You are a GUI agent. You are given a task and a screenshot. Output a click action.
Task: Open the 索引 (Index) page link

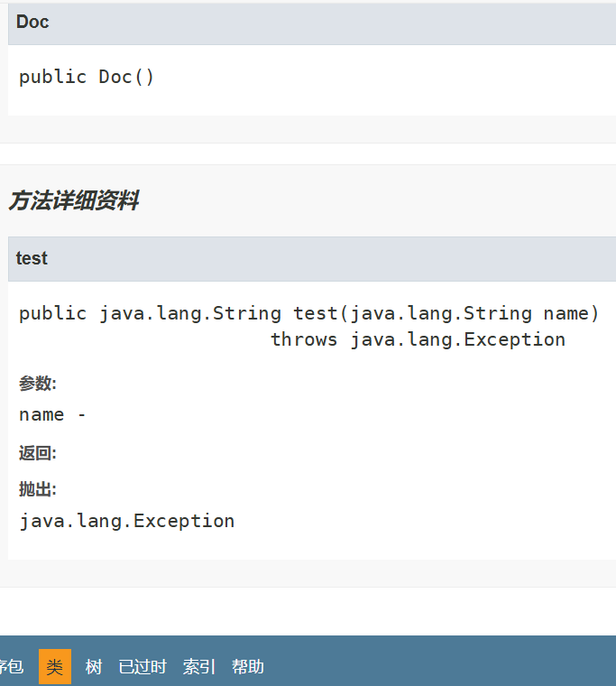(x=199, y=667)
